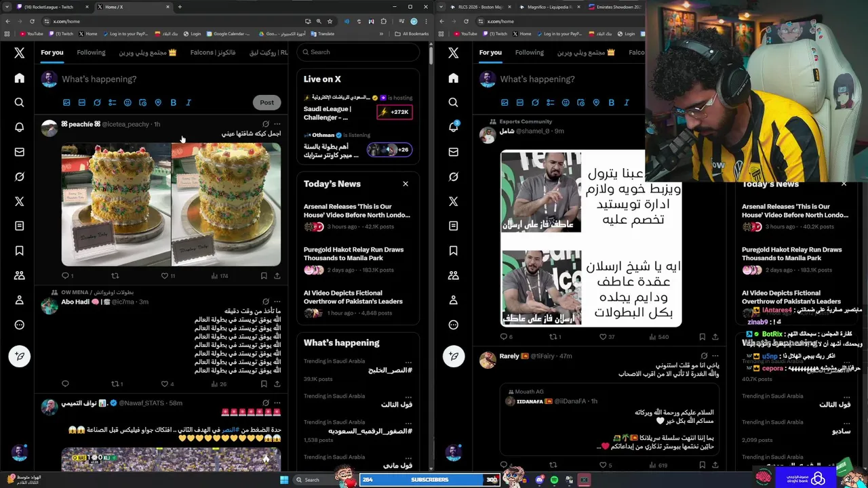
Task: Toggle italic formatting in left window composer
Action: [x=189, y=102]
